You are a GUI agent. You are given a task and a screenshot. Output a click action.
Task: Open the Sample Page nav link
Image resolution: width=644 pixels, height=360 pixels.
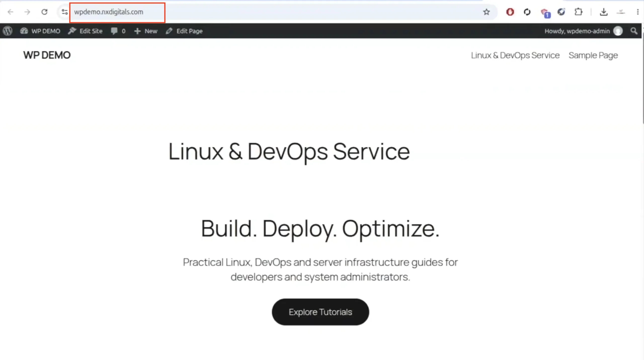point(593,55)
